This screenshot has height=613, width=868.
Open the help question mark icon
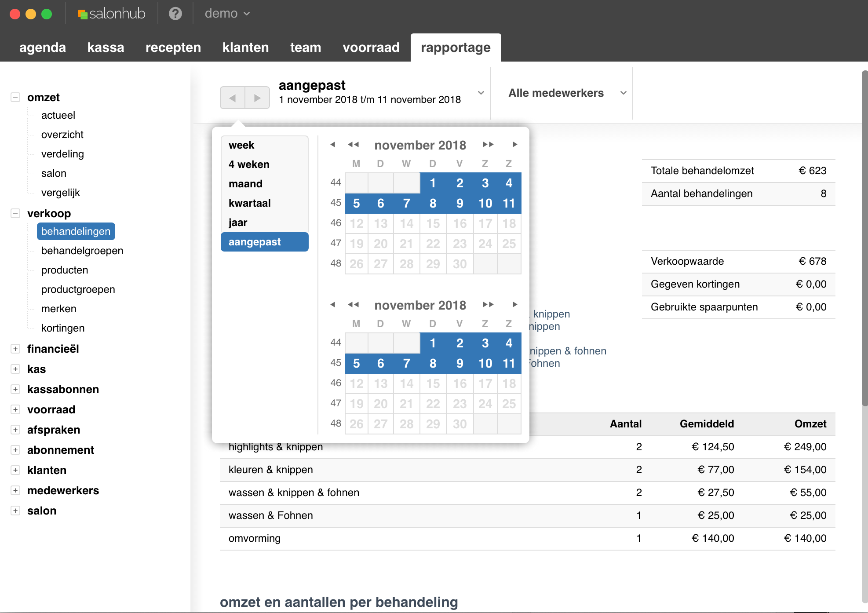pos(175,14)
